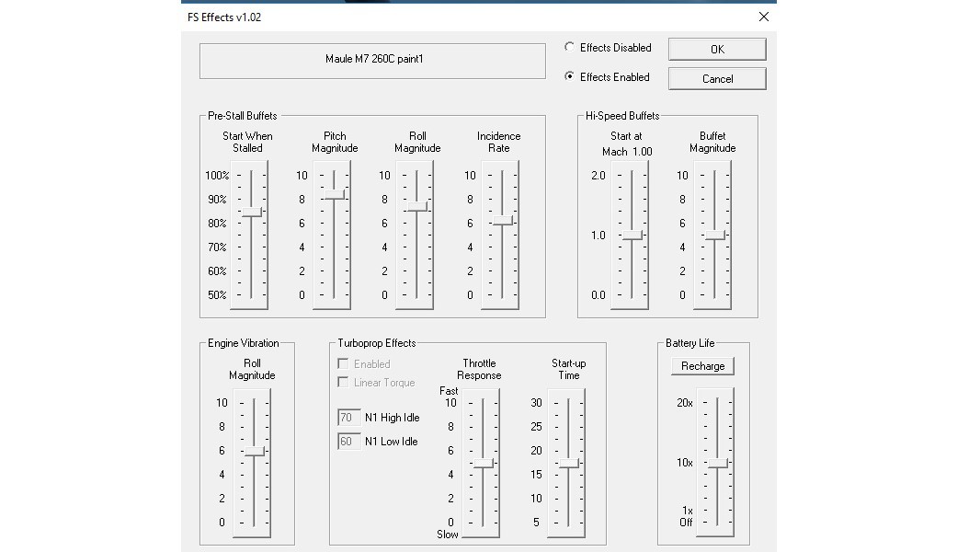Click the Recharge battery button

pyautogui.click(x=702, y=366)
